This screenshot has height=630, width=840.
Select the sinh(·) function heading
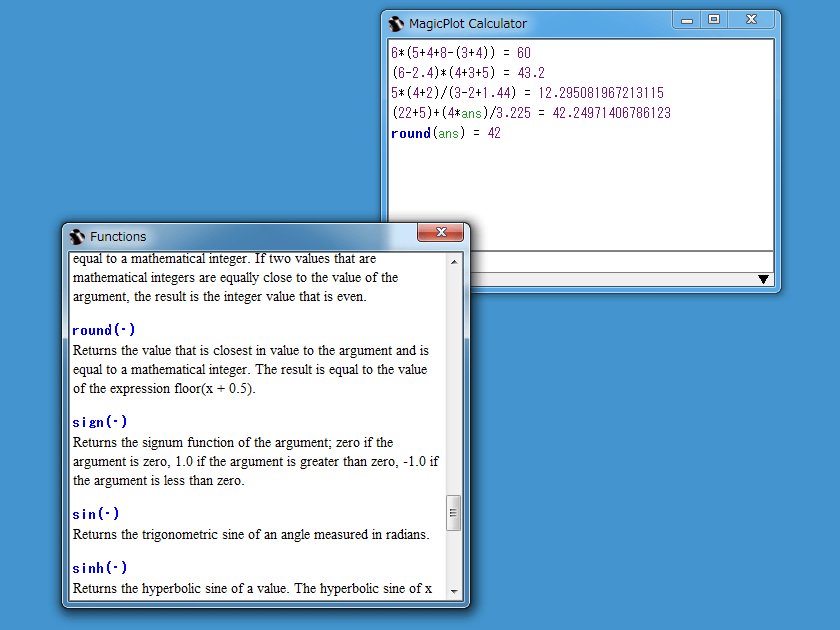[x=100, y=568]
